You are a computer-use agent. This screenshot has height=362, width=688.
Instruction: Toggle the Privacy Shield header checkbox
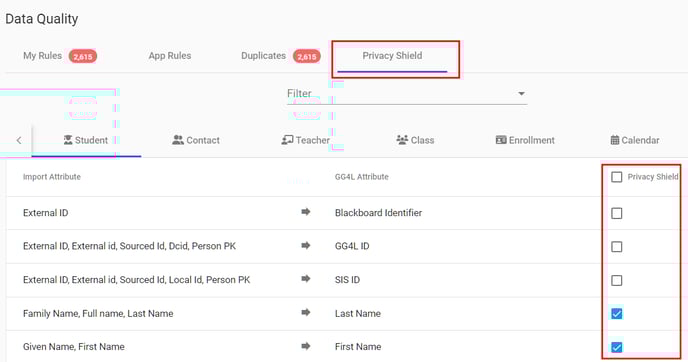coord(616,177)
